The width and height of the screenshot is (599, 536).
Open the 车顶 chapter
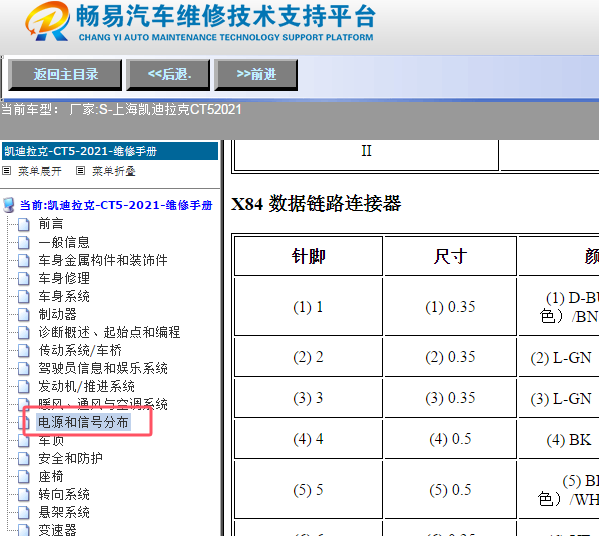point(51,440)
